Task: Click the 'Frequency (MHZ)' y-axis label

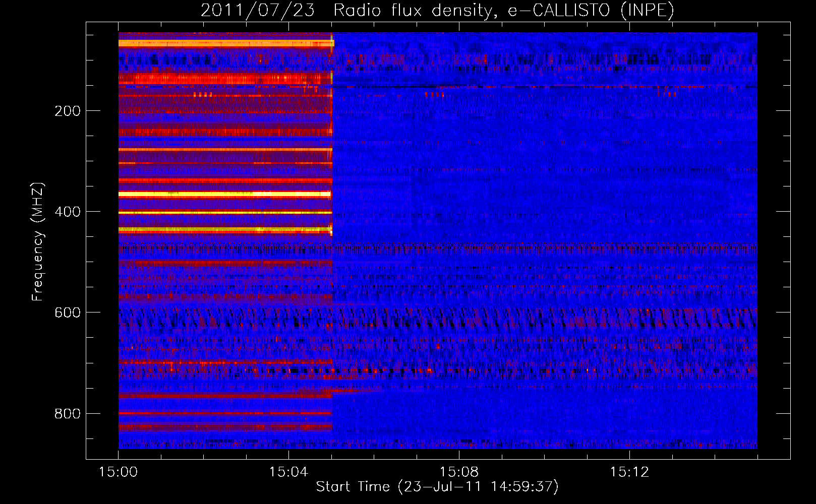Action: [x=37, y=242]
